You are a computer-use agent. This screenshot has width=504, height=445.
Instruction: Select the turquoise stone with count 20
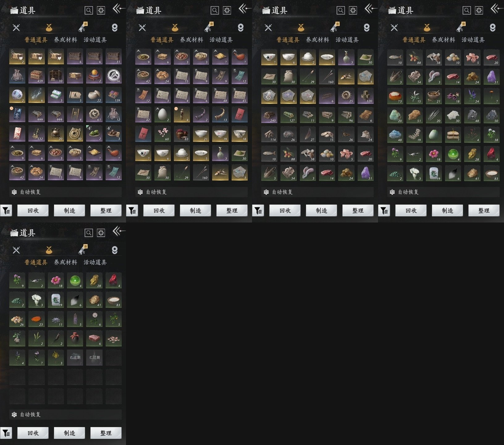point(395,115)
